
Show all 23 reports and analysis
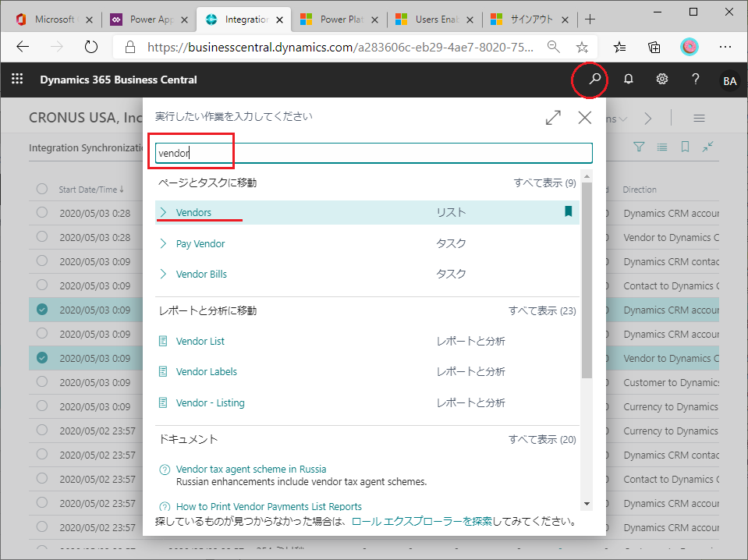click(x=542, y=311)
